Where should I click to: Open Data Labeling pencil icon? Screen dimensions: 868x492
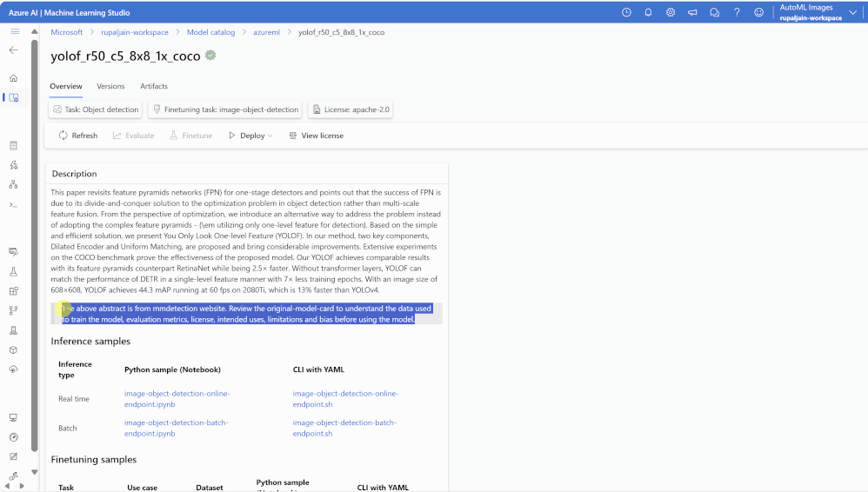(x=14, y=456)
